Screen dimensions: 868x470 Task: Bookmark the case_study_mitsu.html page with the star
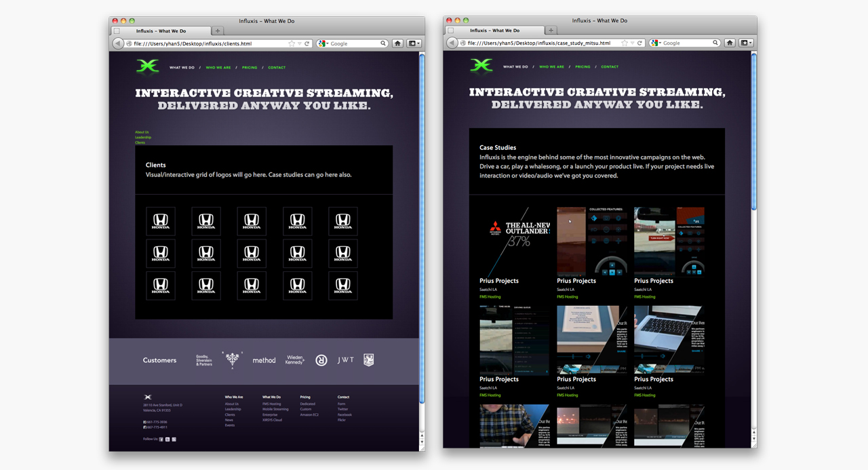click(625, 43)
